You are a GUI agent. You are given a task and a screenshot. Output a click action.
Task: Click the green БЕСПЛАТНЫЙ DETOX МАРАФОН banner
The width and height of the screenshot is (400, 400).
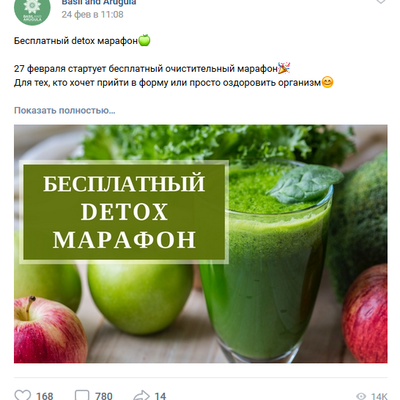(x=124, y=212)
